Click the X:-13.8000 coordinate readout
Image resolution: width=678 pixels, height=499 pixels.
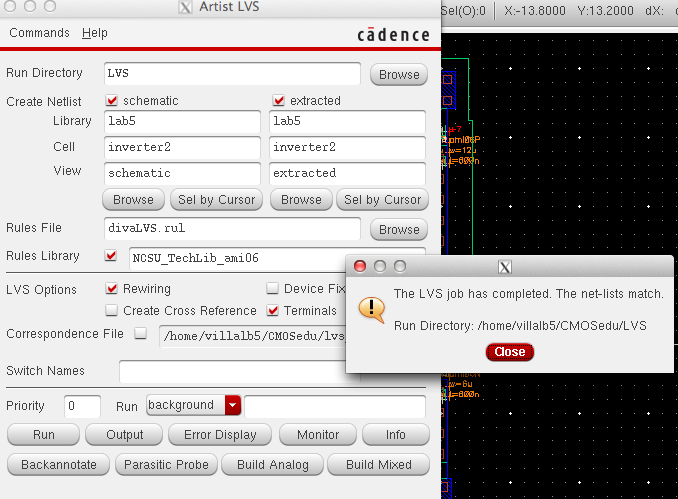pyautogui.click(x=535, y=10)
